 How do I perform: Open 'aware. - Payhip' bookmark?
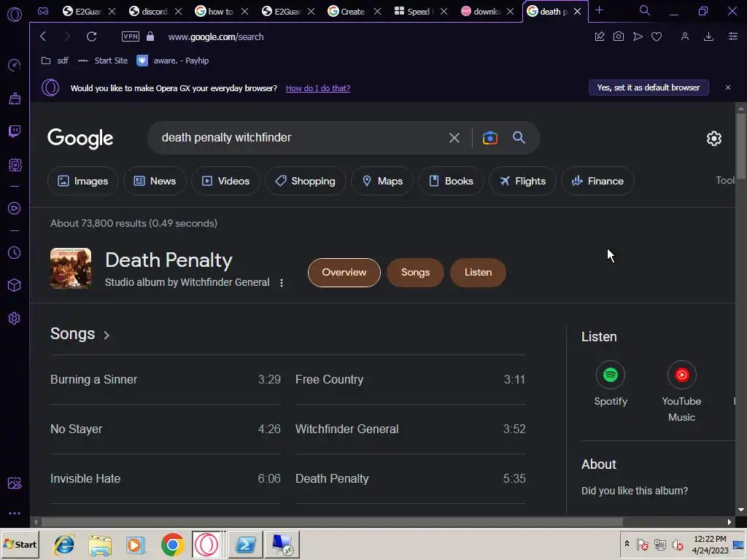pos(173,61)
